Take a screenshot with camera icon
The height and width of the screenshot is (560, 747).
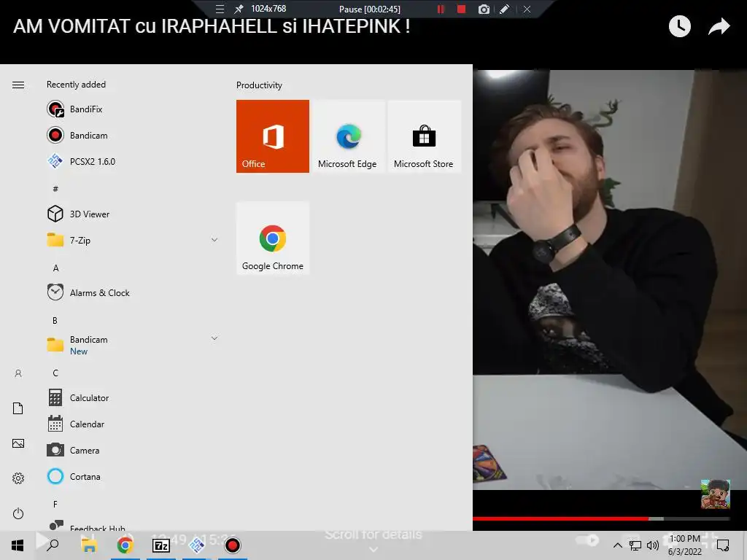(x=484, y=9)
